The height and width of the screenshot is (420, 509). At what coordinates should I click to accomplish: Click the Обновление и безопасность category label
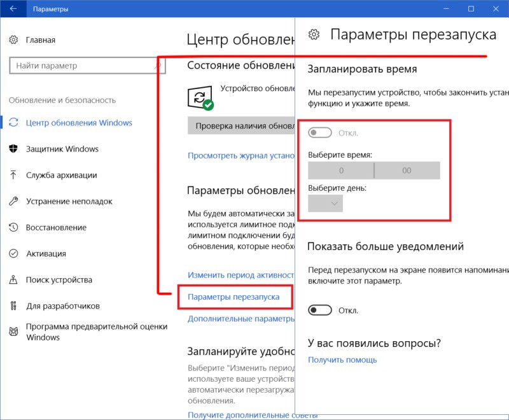click(62, 100)
